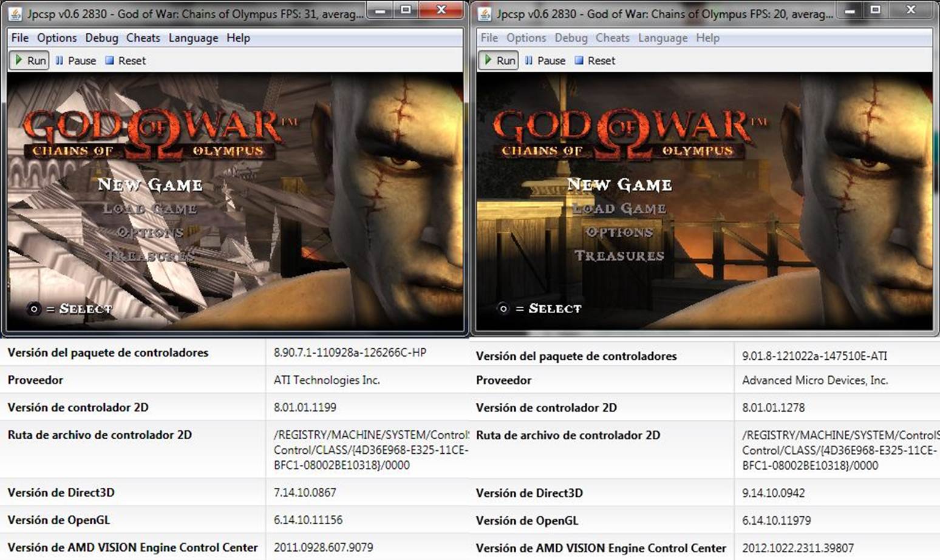Open the File menu in the left Jpcsp window
The width and height of the screenshot is (940, 560).
click(x=20, y=38)
